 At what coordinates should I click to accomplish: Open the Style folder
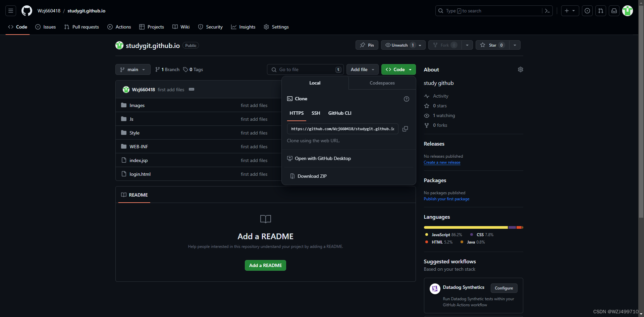(135, 133)
